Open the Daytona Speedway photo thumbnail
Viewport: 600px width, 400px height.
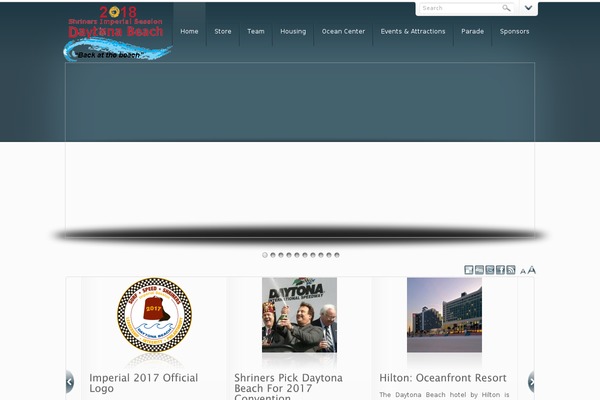(299, 315)
